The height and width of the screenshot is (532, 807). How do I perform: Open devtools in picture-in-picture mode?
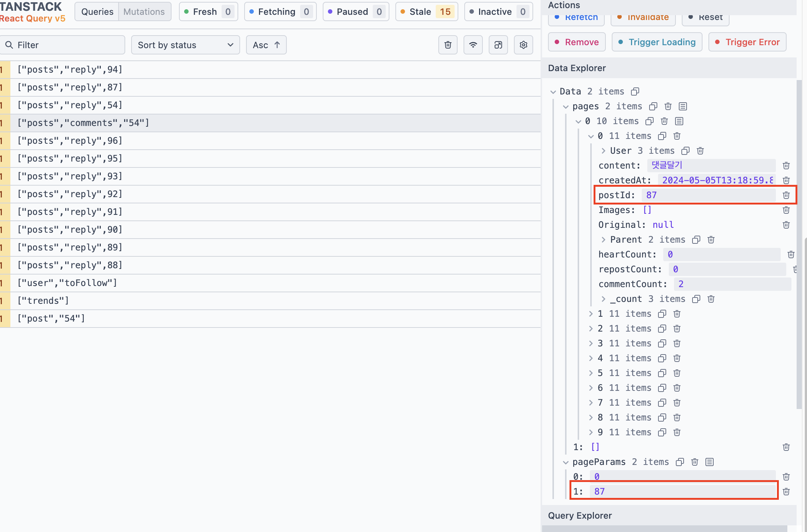[x=498, y=45]
